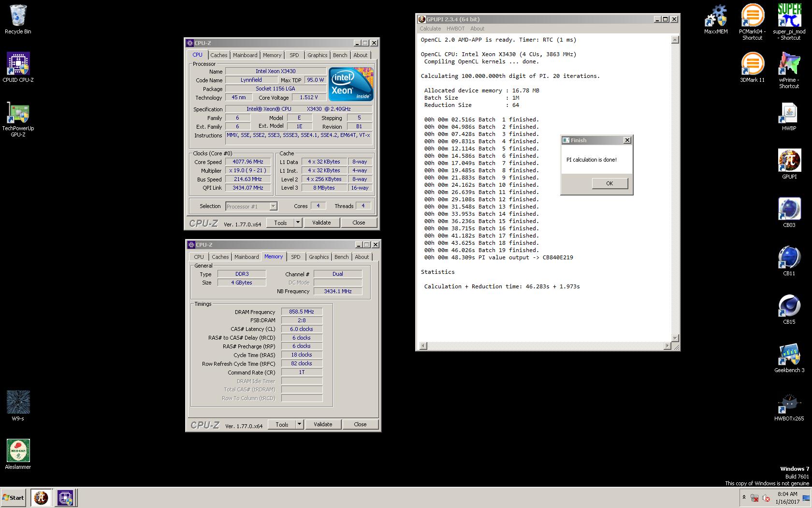Open SPD tab in top CPU-Z window
Screen dimensions: 812x508
pyautogui.click(x=294, y=55)
